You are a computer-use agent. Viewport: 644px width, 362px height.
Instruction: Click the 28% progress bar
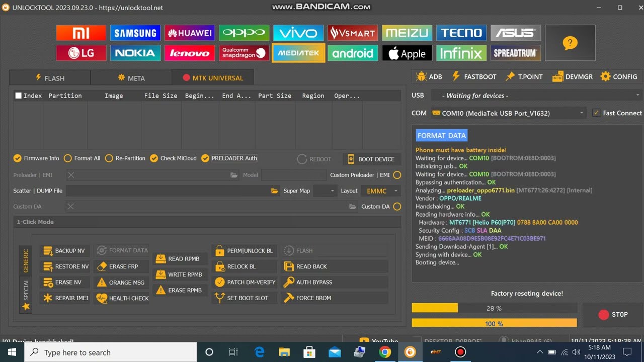(x=495, y=308)
